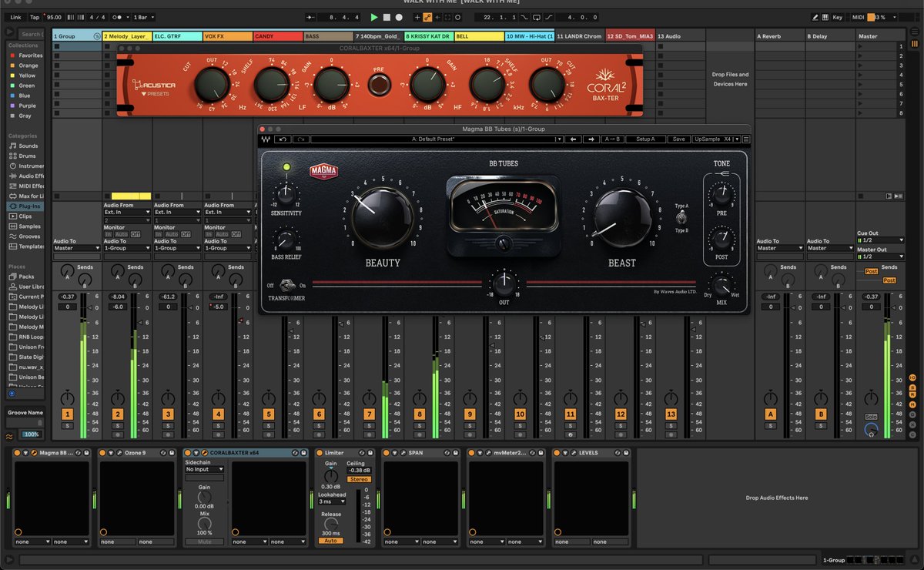Select the CANDY track header
The height and width of the screenshot is (570, 924).
click(x=278, y=36)
